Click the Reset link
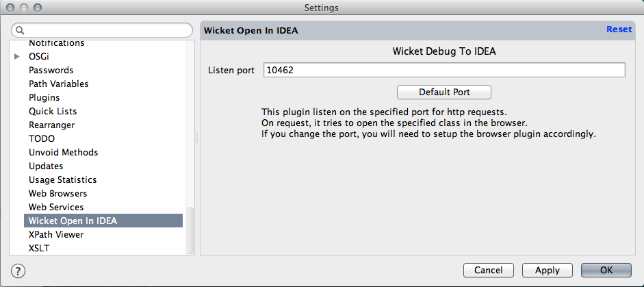Image resolution: width=644 pixels, height=287 pixels. [x=619, y=29]
